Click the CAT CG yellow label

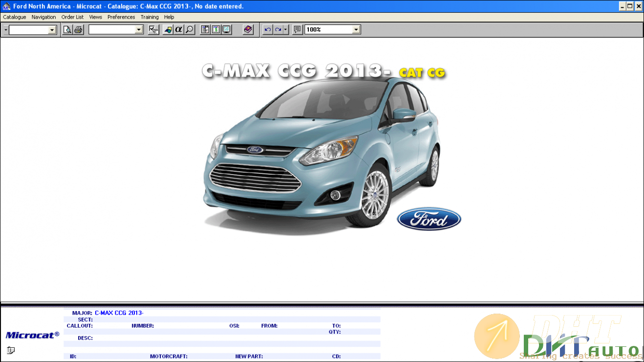(x=422, y=73)
